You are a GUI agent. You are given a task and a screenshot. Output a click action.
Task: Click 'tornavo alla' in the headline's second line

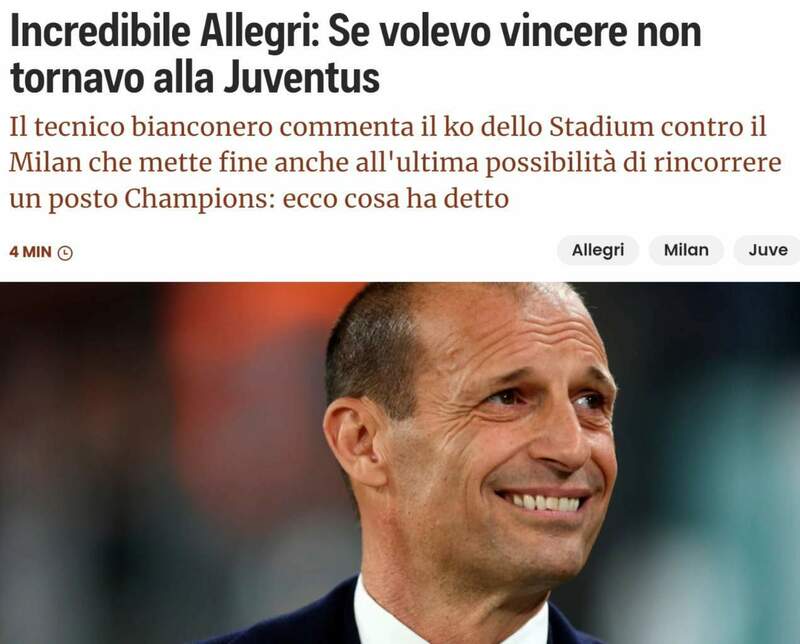click(112, 79)
